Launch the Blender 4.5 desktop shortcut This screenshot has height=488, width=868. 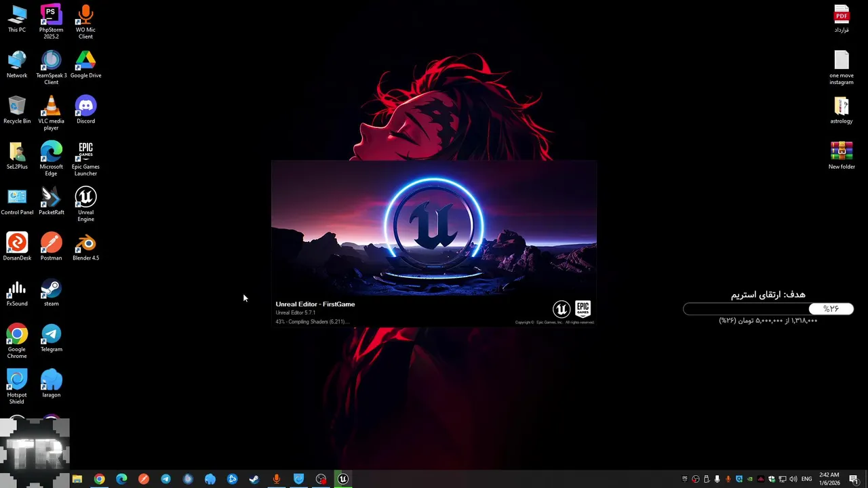(85, 247)
